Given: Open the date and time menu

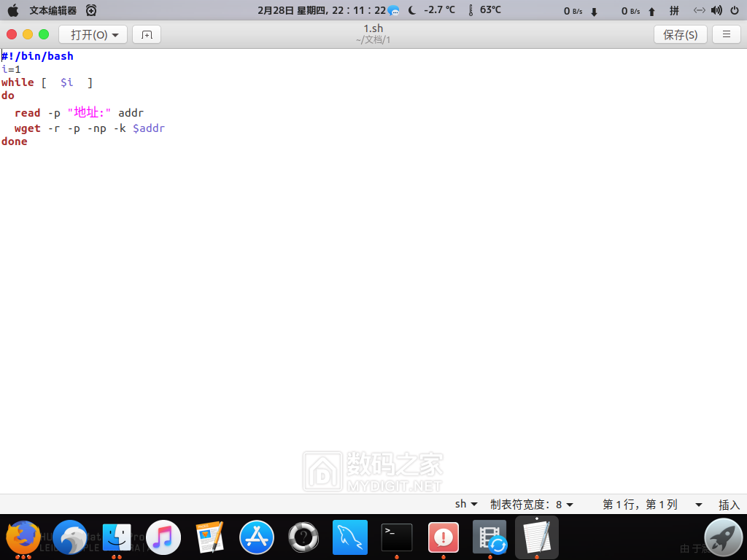Looking at the screenshot, I should [x=322, y=10].
